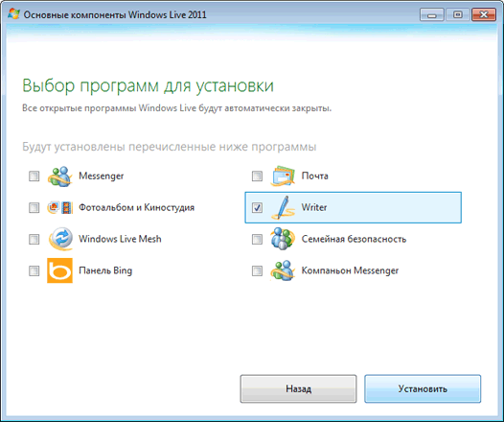This screenshot has height=422, width=504.
Task: Click the title Основные компоненты Windows Live 2011
Action: coord(115,15)
